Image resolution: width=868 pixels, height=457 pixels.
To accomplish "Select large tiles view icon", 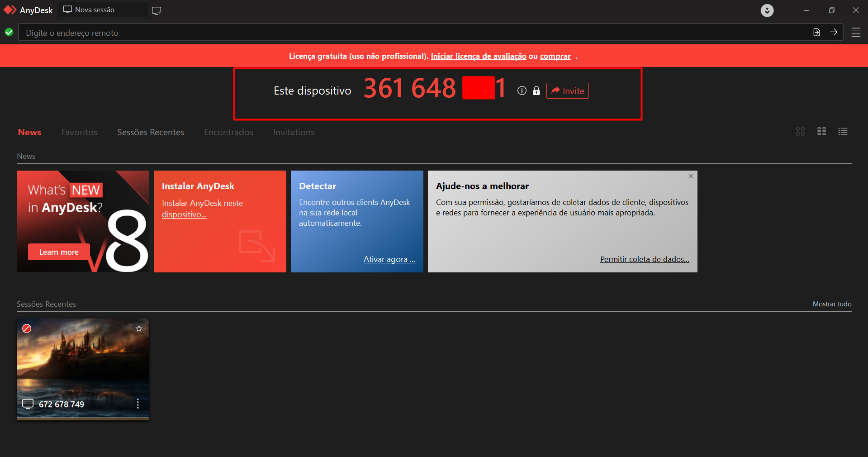I will [800, 131].
